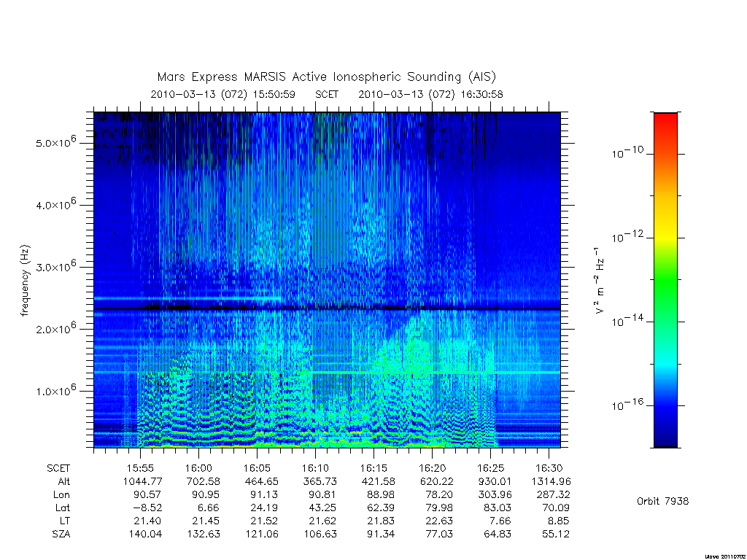Screen dimensions: 747x560
Task: Click the longitude value 303.96
Action: pos(495,495)
